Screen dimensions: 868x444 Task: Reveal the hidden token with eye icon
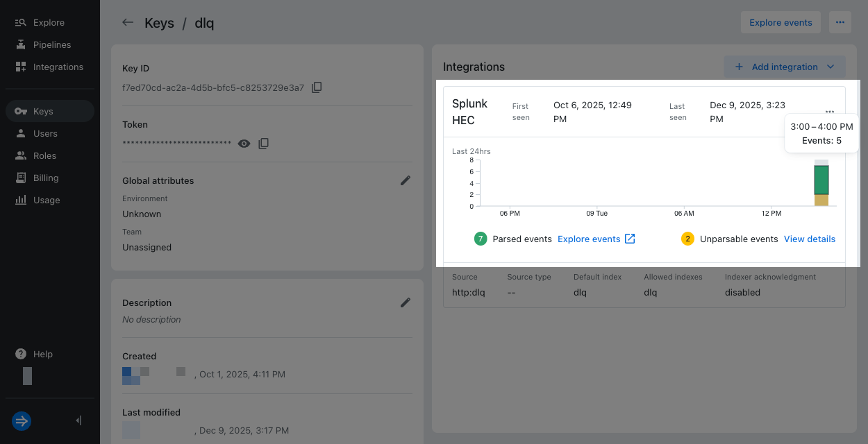244,144
